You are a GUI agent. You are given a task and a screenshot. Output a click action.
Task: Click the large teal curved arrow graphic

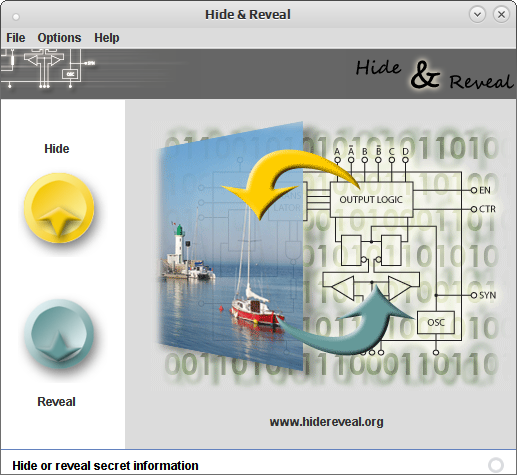point(343,322)
